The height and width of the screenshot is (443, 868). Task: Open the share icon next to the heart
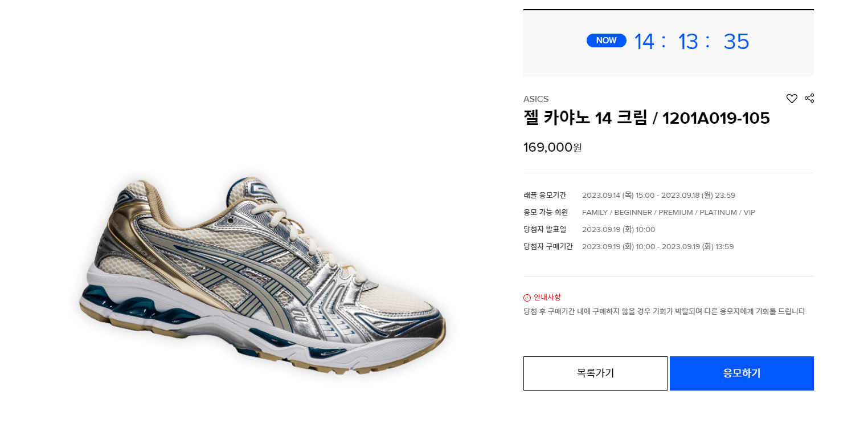(809, 98)
